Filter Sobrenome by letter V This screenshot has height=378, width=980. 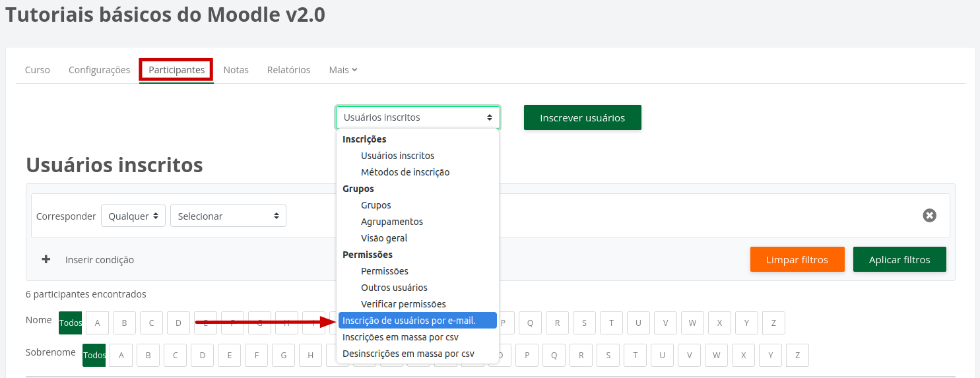(x=690, y=355)
